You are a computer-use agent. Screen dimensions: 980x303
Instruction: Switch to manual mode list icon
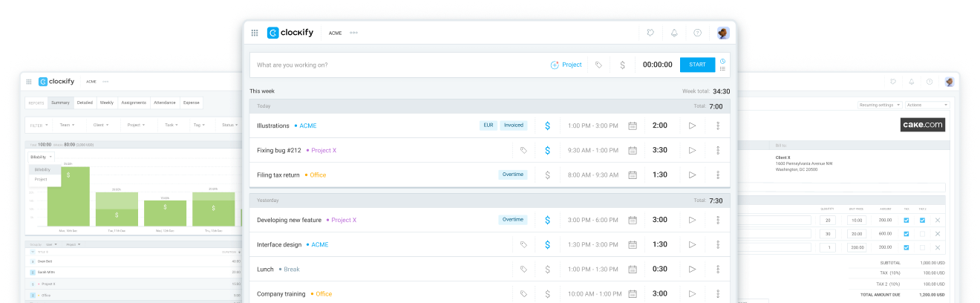pos(722,69)
